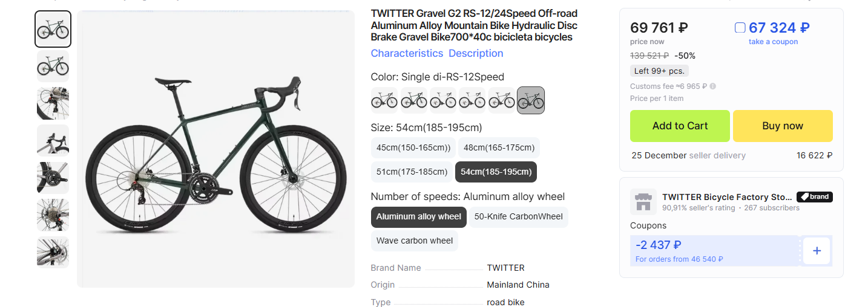The image size is (868, 307).
Task: Select the first color variant bike swatch
Action: point(384,100)
